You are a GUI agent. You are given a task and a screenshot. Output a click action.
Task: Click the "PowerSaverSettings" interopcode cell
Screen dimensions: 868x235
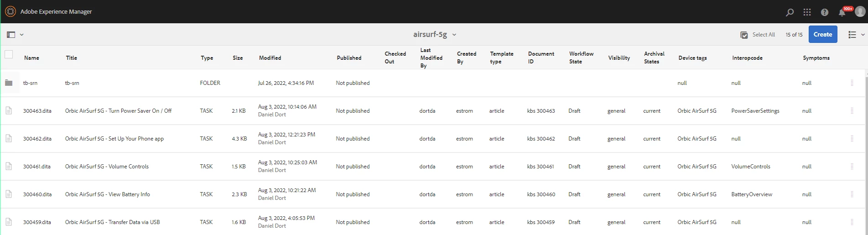pos(755,111)
